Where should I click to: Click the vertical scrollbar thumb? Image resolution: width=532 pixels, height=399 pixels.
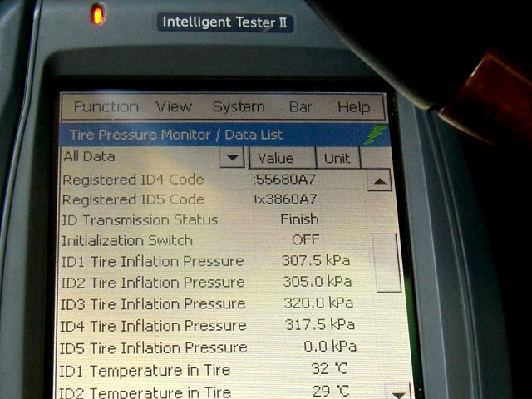(x=387, y=262)
